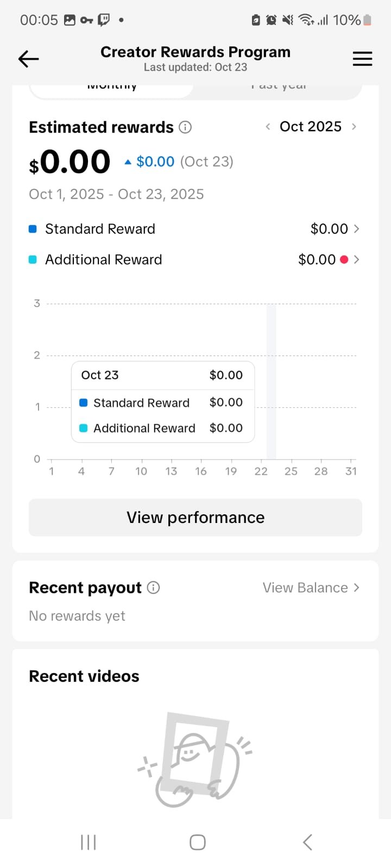Tap info icon beside Recent payout
391x868 pixels.
pos(154,588)
